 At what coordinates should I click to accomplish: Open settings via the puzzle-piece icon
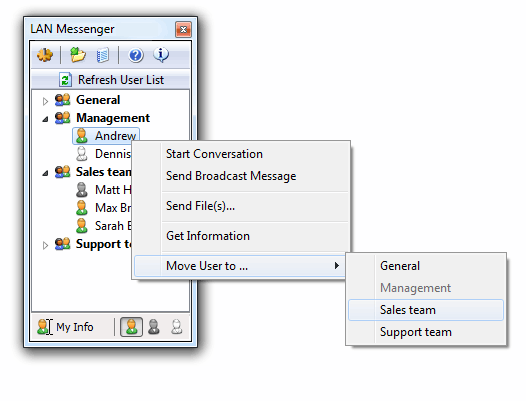pyautogui.click(x=45, y=55)
